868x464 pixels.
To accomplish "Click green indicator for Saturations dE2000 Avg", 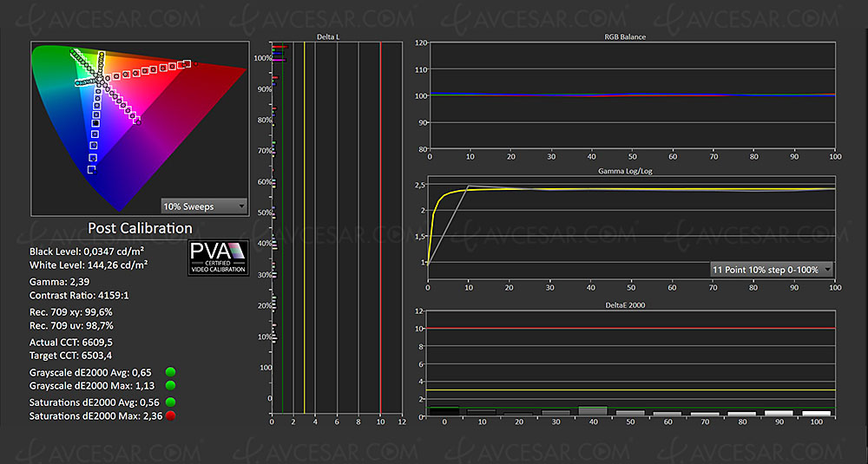I will 170,402.
